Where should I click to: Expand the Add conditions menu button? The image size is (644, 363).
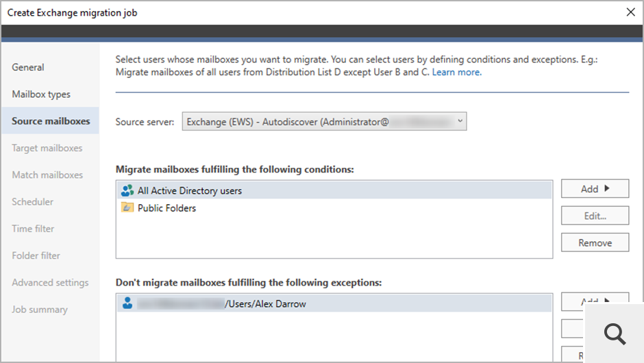click(x=595, y=188)
